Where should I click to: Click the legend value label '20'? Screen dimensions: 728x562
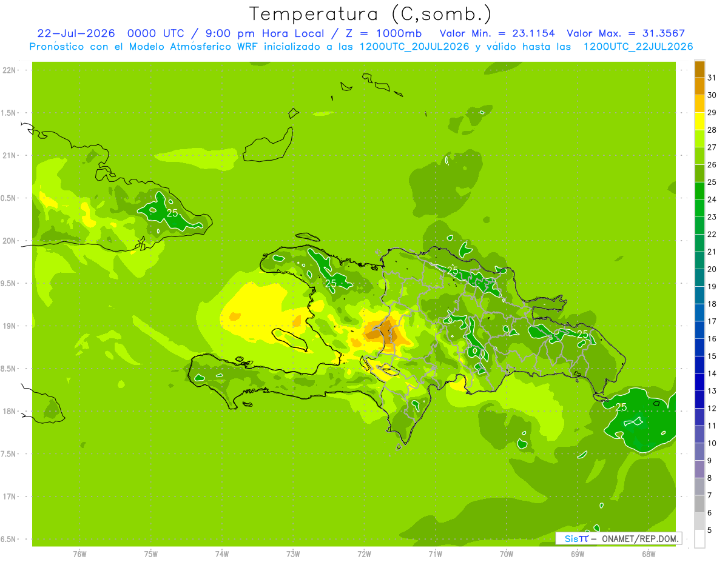pyautogui.click(x=712, y=269)
